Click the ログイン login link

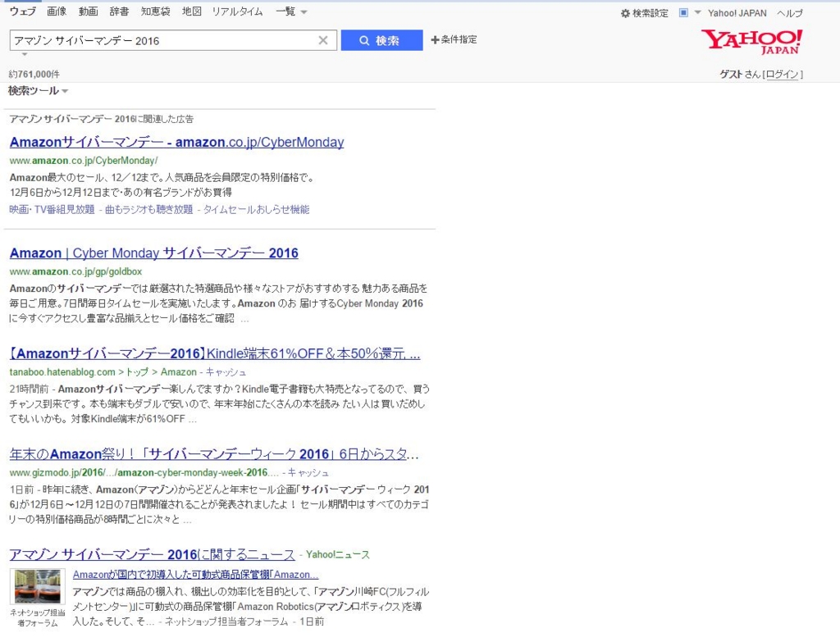click(782, 75)
